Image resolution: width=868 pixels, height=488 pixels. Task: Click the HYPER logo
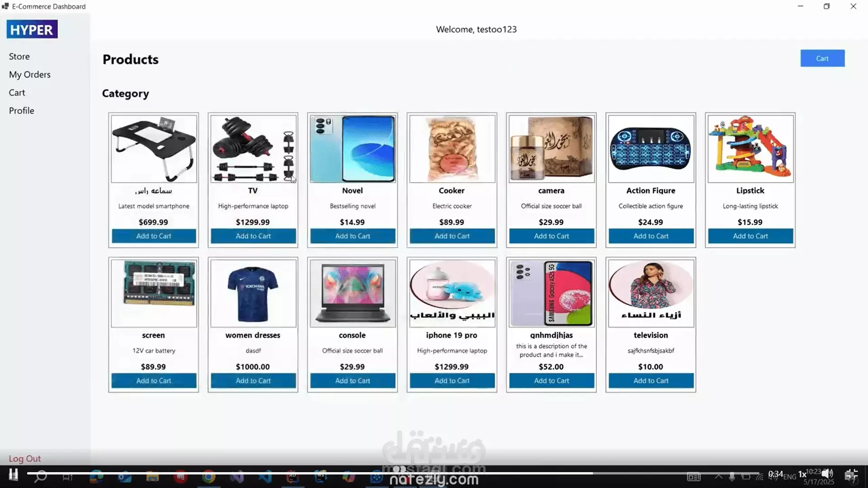[x=32, y=29]
